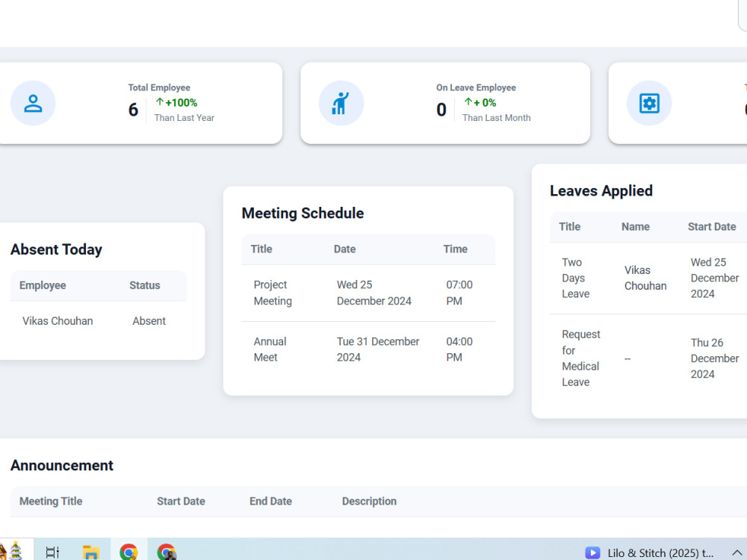
Task: Click the Total Employee person icon
Action: tap(33, 103)
